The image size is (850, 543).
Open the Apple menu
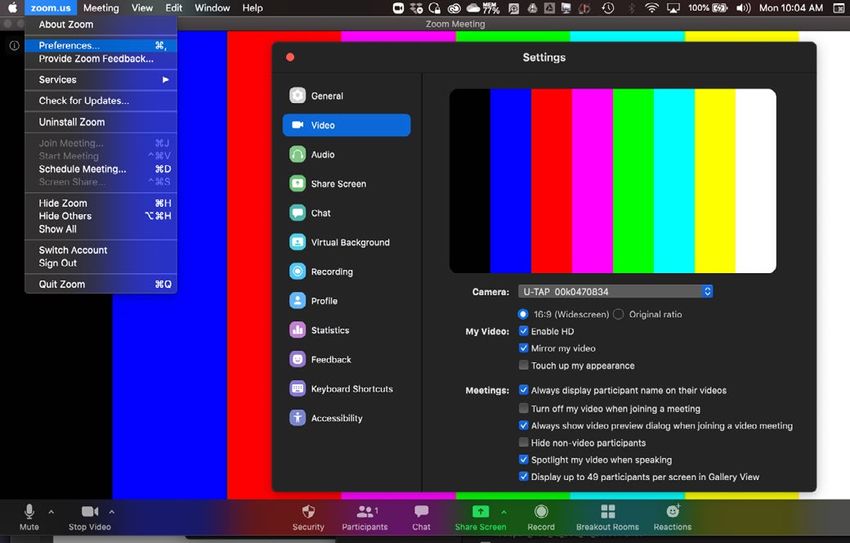click(x=12, y=8)
